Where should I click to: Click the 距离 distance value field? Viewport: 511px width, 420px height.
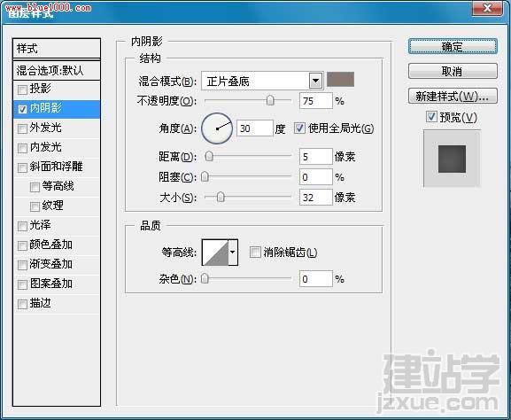[x=316, y=157]
